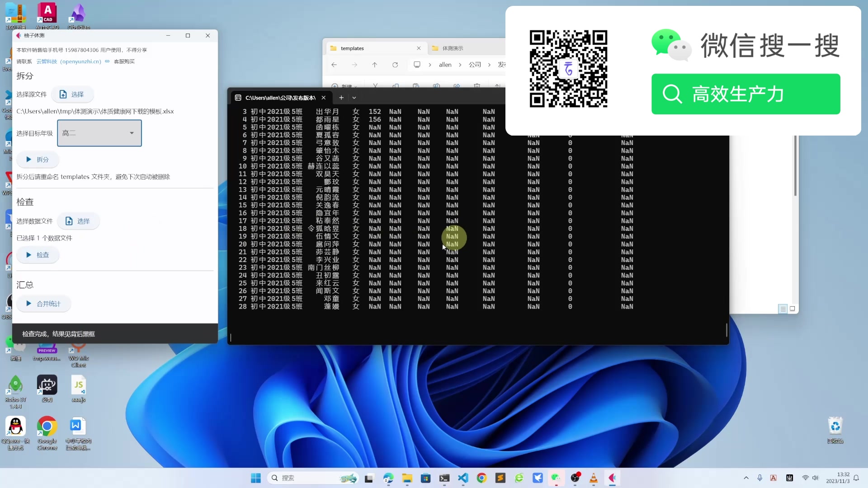Click the This PC monitor icon in address bar
868x488 pixels.
point(417,65)
